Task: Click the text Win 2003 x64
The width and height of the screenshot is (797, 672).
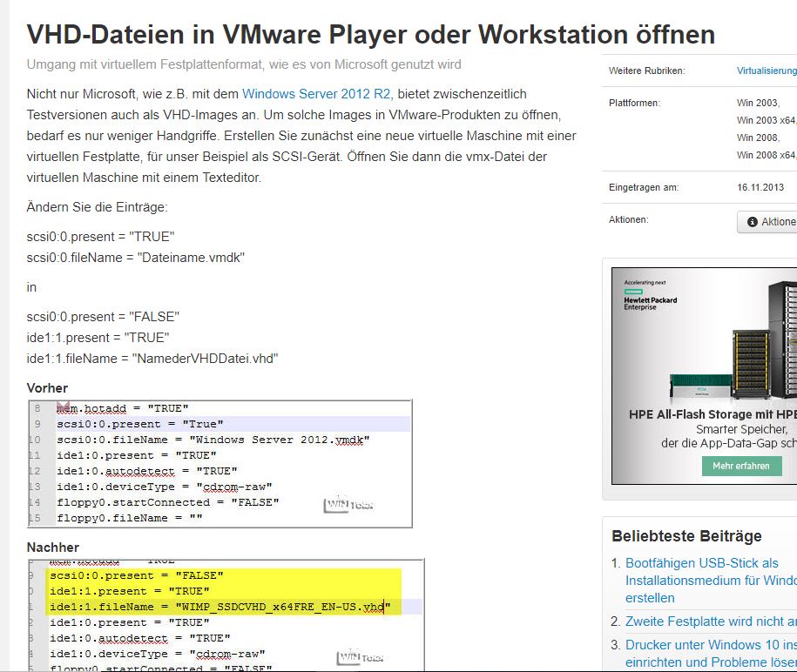Action: tap(767, 120)
